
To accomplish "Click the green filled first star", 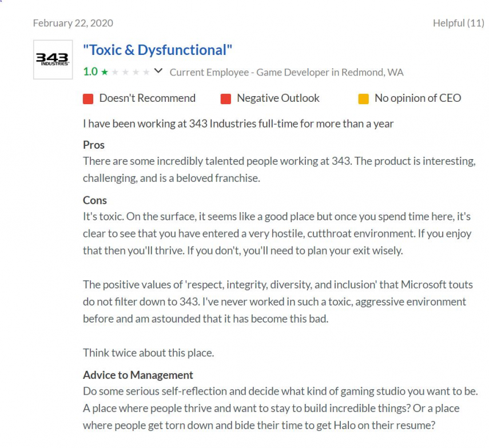I will tap(105, 72).
